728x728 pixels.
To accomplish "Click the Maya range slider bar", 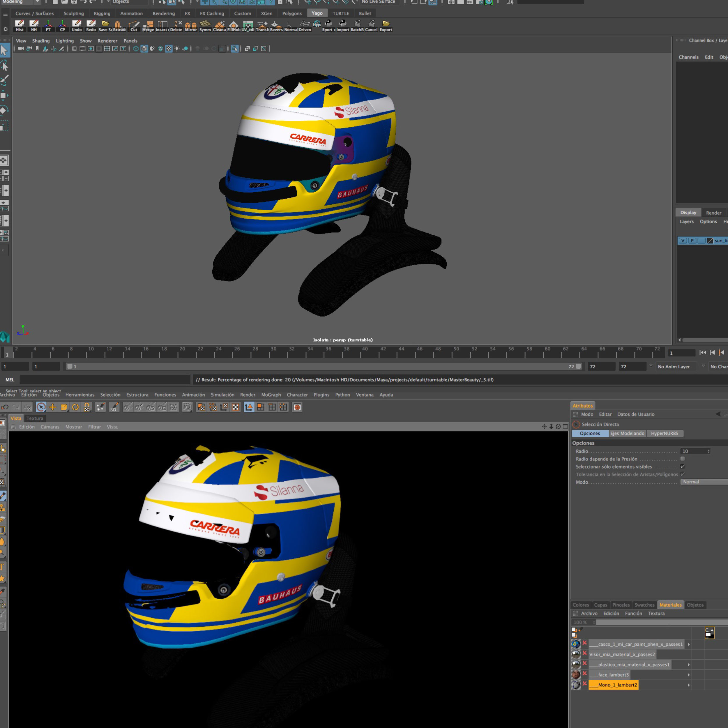I will (x=324, y=367).
